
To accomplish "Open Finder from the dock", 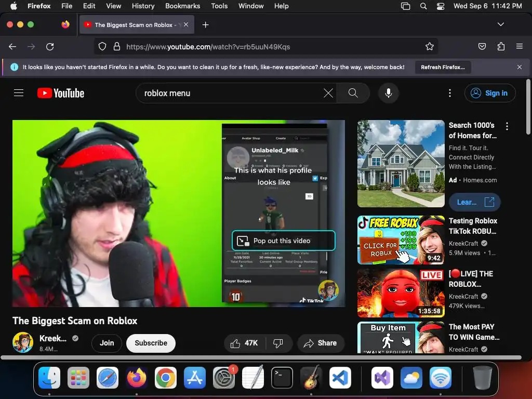I will [49, 378].
